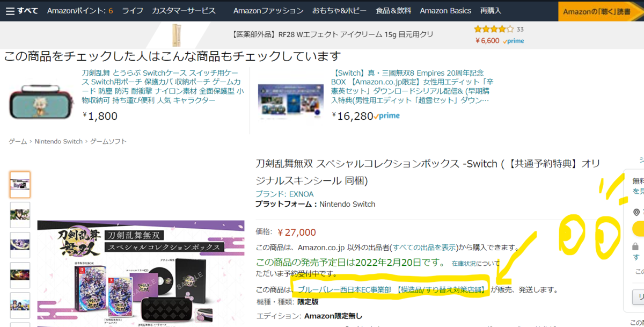Open ブランド: EXNOA brand link
644x327 pixels.
[x=284, y=194]
